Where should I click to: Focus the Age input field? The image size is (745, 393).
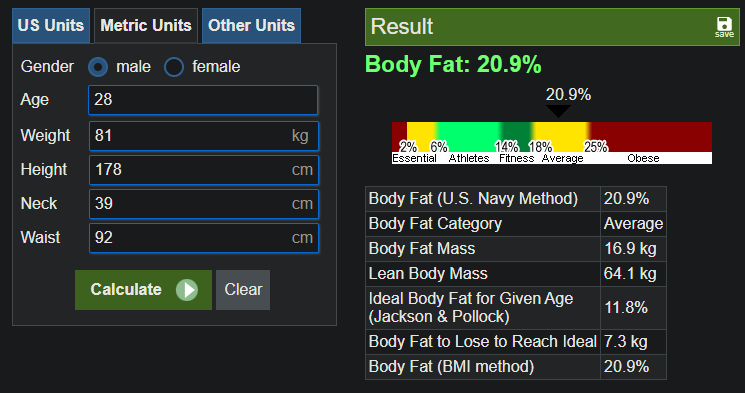coord(203,100)
